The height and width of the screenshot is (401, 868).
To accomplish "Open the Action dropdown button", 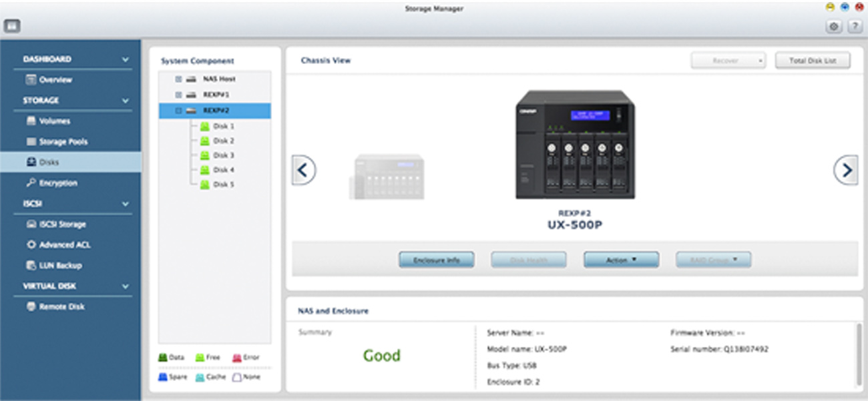I will [x=621, y=260].
